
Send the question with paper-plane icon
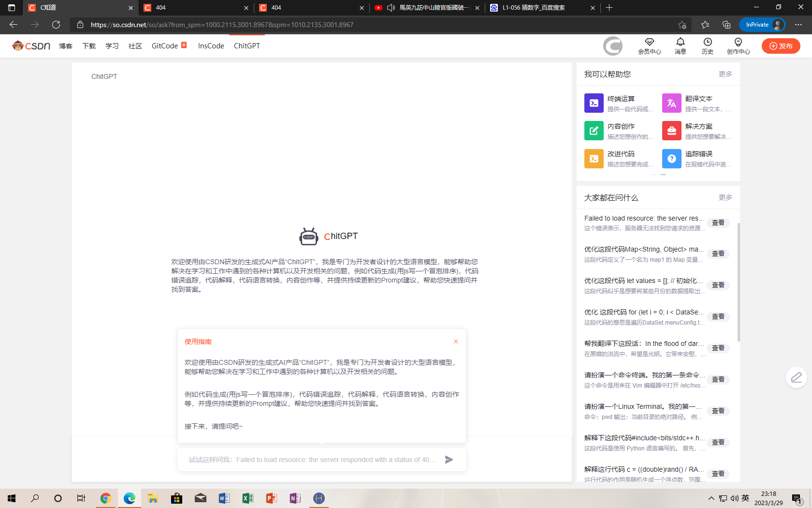click(449, 460)
